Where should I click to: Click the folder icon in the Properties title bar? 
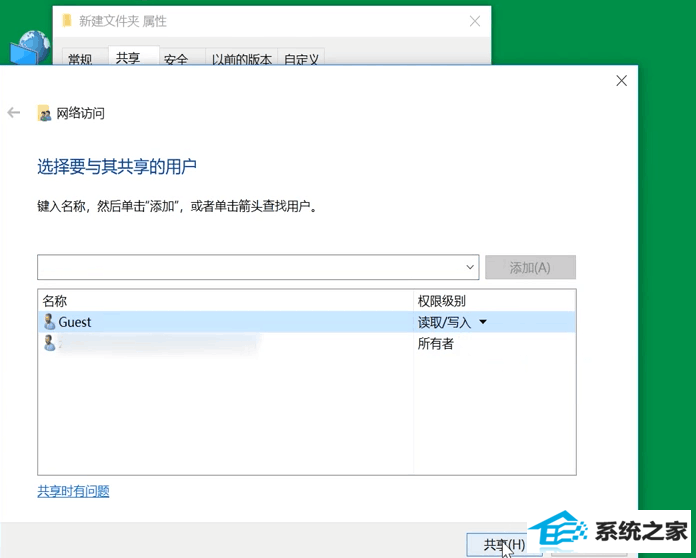67,20
